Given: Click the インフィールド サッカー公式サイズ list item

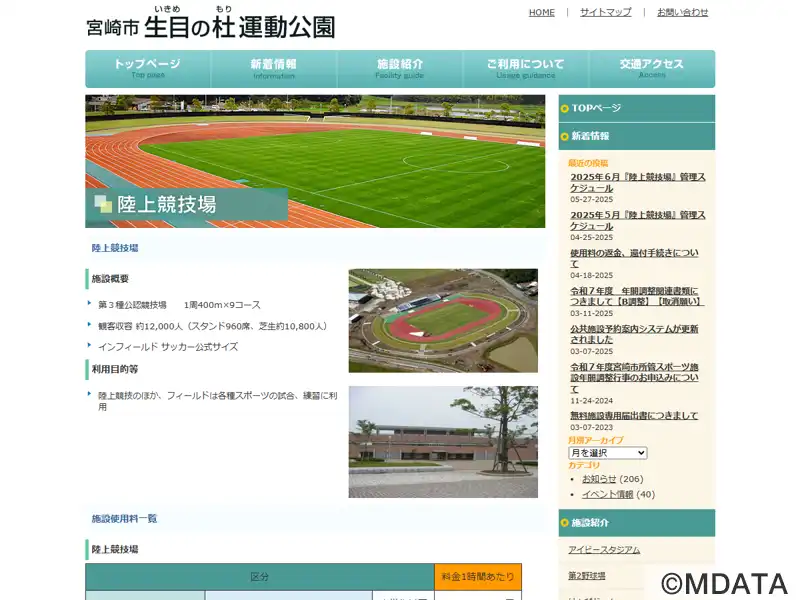Looking at the screenshot, I should (x=168, y=347).
